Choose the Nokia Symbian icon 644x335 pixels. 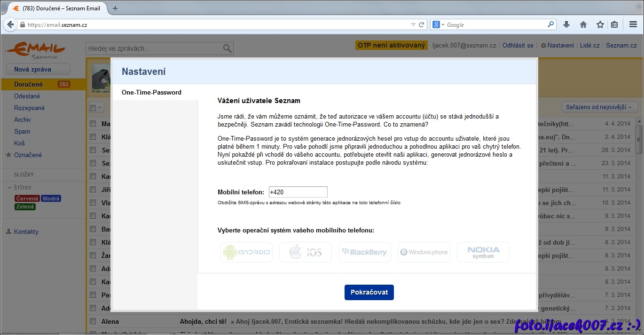click(x=483, y=252)
